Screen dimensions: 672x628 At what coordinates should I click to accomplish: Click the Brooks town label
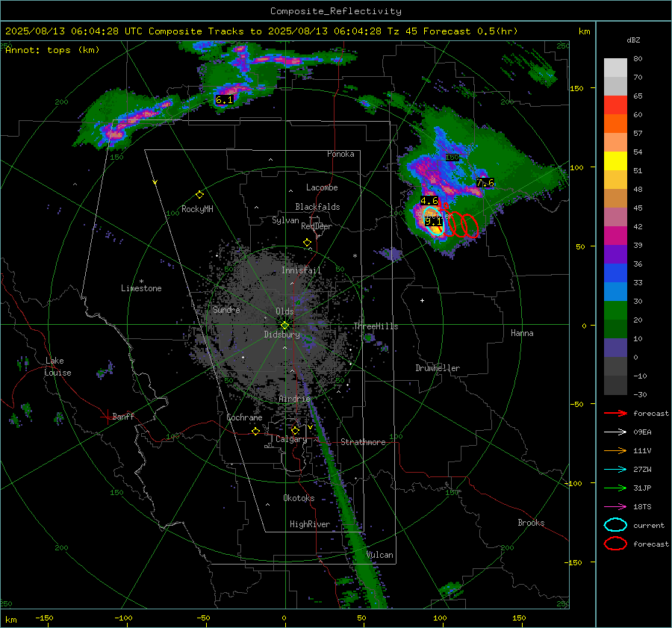coord(531,523)
